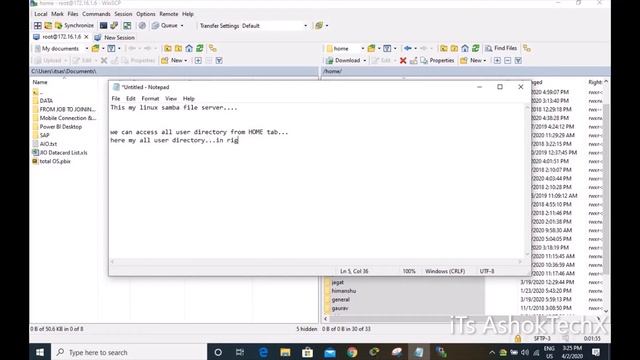Click remote panel directory tree icon
Screen dimensions: 640x360
click(x=527, y=48)
